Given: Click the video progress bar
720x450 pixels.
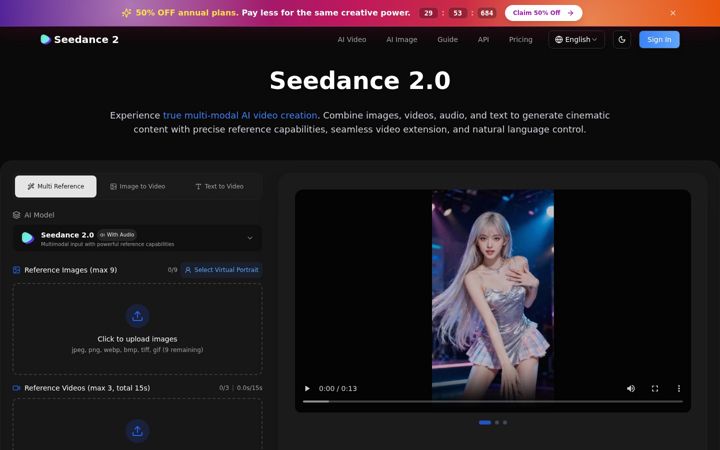Looking at the screenshot, I should coord(493,401).
